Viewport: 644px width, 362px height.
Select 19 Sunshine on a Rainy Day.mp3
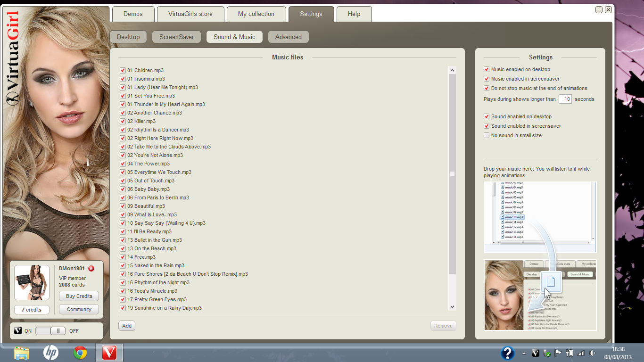(x=165, y=308)
